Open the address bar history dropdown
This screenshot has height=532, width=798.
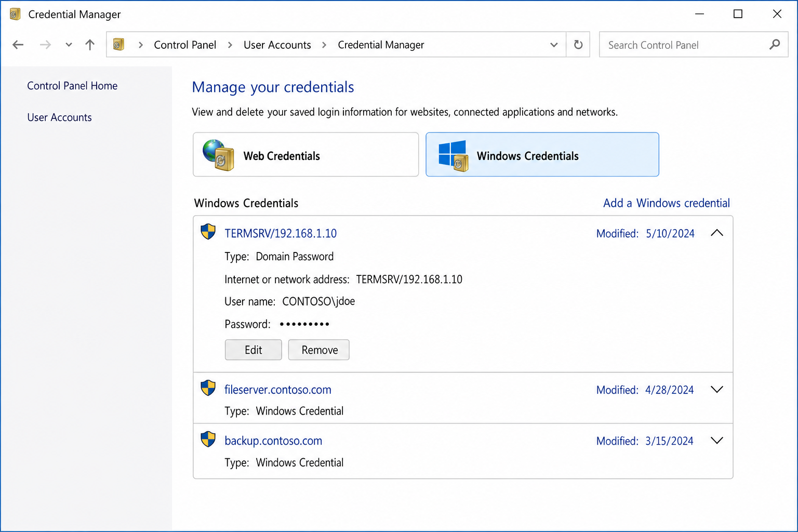pos(554,45)
